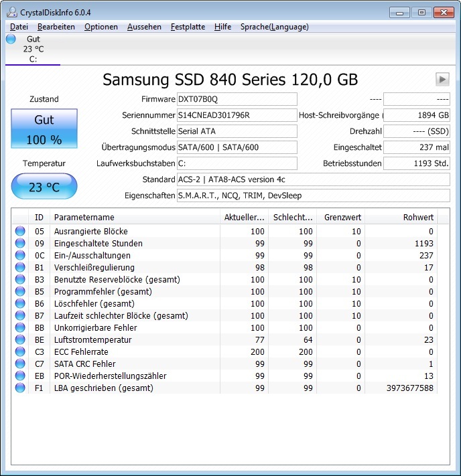Click status icon for Programmfehler row
461x476 pixels.
[x=20, y=291]
